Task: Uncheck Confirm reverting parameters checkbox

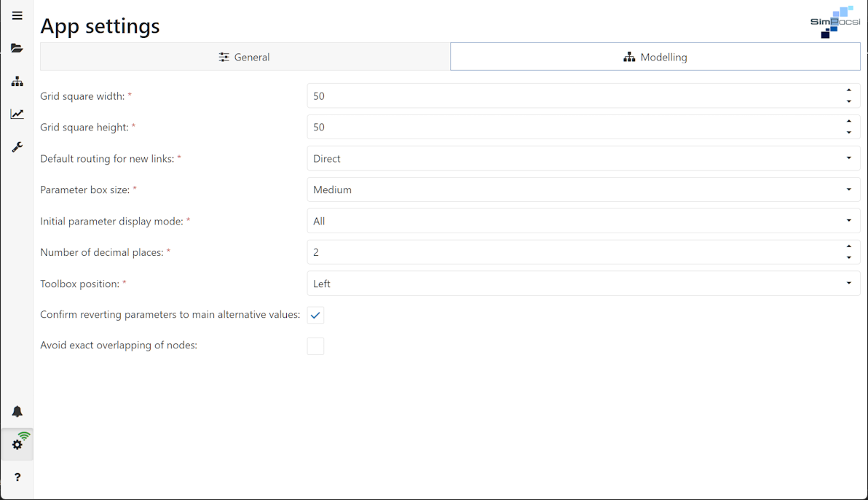Action: coord(315,315)
